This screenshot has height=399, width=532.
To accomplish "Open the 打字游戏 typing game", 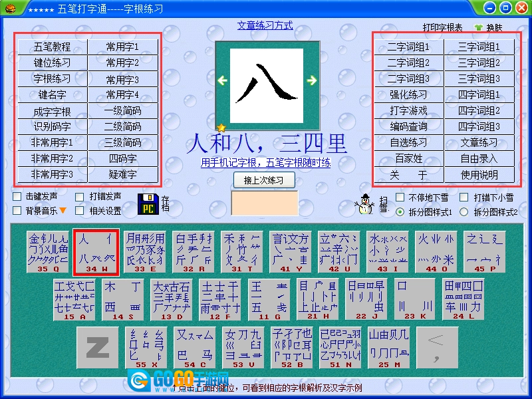I will click(x=408, y=110).
